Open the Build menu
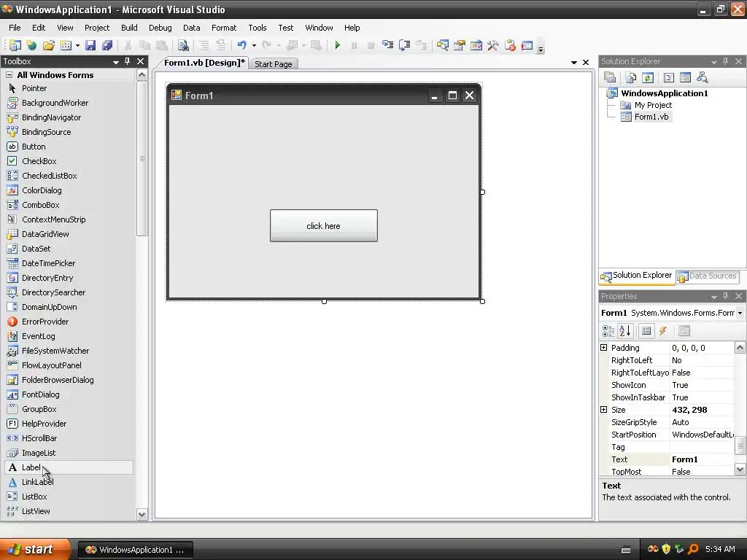Viewport: 747px width, 560px height. (129, 28)
